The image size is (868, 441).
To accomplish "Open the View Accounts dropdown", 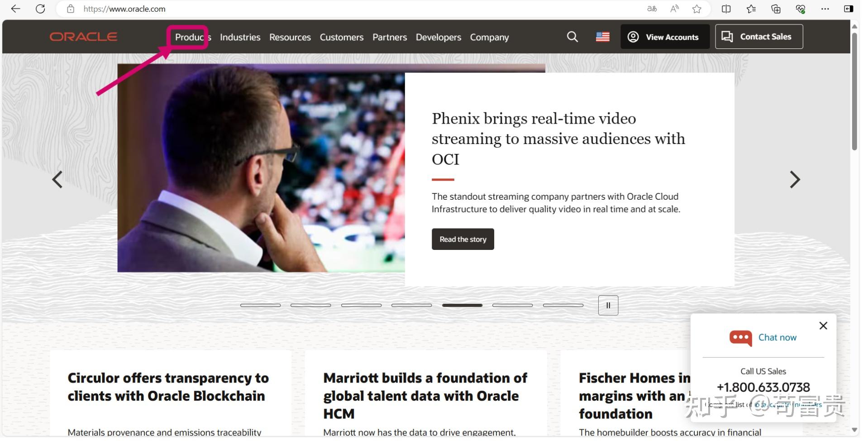I will click(x=664, y=37).
